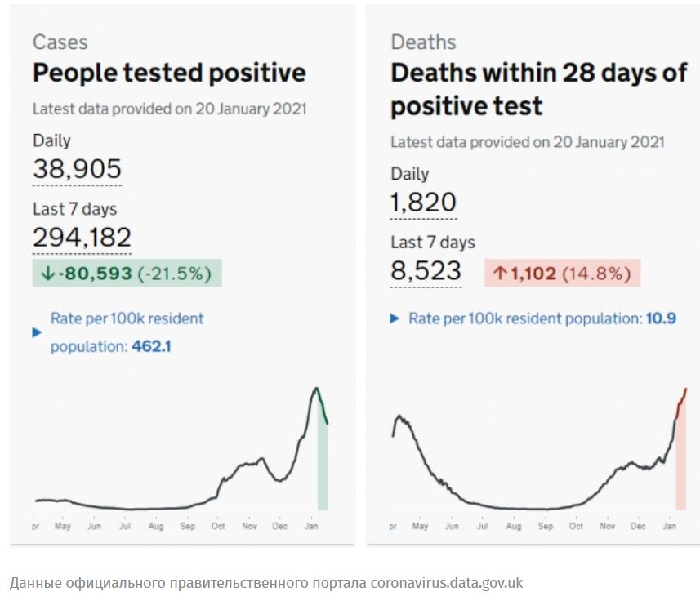
Task: Click the spring peak on the deaths chart
Action: (400, 416)
